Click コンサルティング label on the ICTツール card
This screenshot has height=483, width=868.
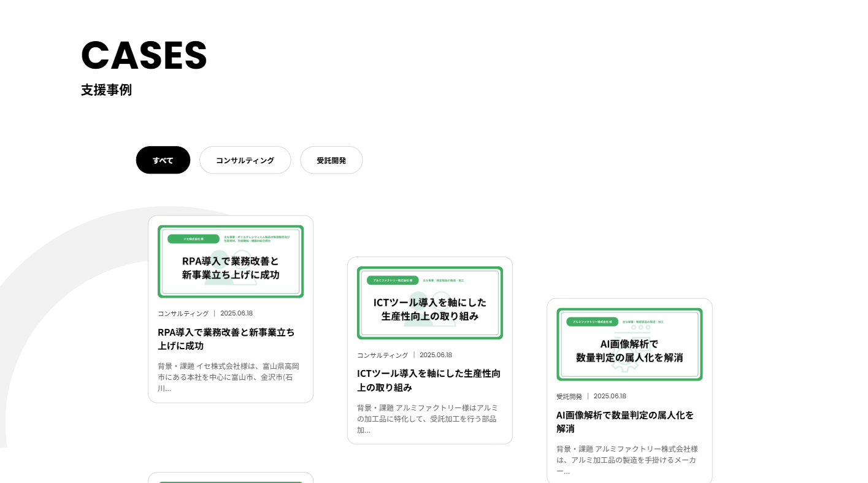pos(382,355)
